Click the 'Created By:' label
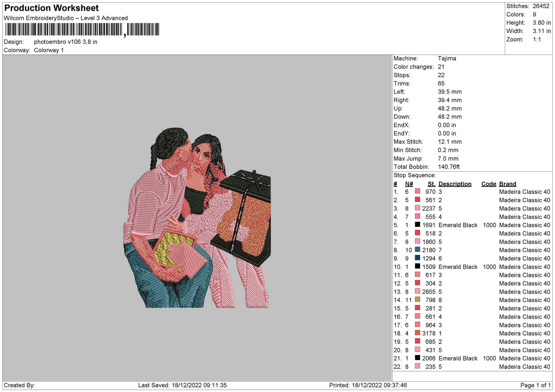Image resolution: width=555 pixels, height=392 pixels. pyautogui.click(x=19, y=385)
